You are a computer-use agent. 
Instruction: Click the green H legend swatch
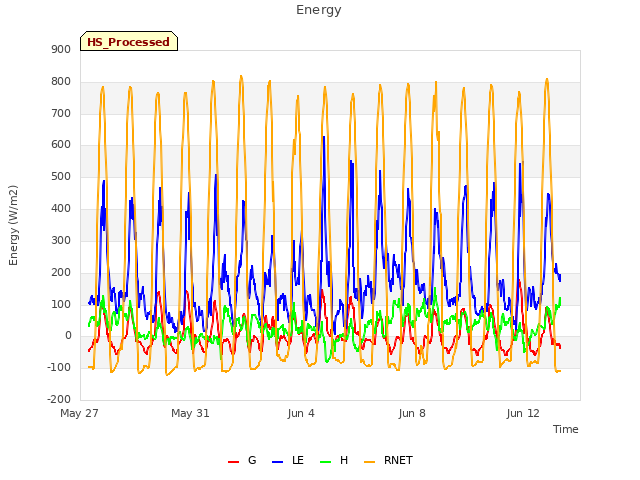pos(326,462)
